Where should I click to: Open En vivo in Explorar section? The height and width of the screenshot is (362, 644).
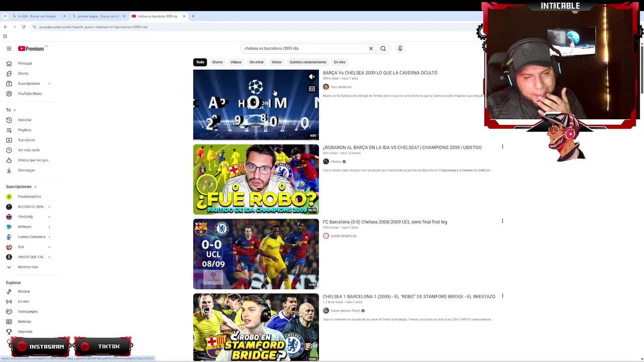(x=24, y=302)
